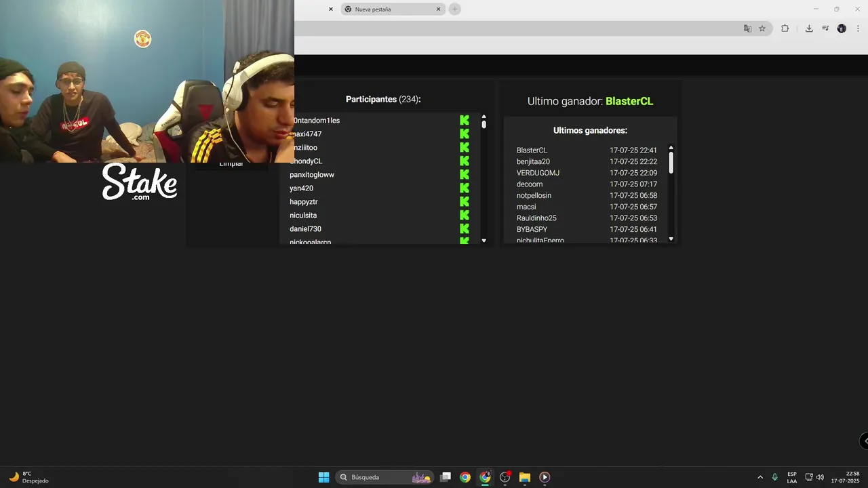The image size is (868, 488).
Task: Click BlasterCL in the Ultimos ganadores list
Action: 532,150
